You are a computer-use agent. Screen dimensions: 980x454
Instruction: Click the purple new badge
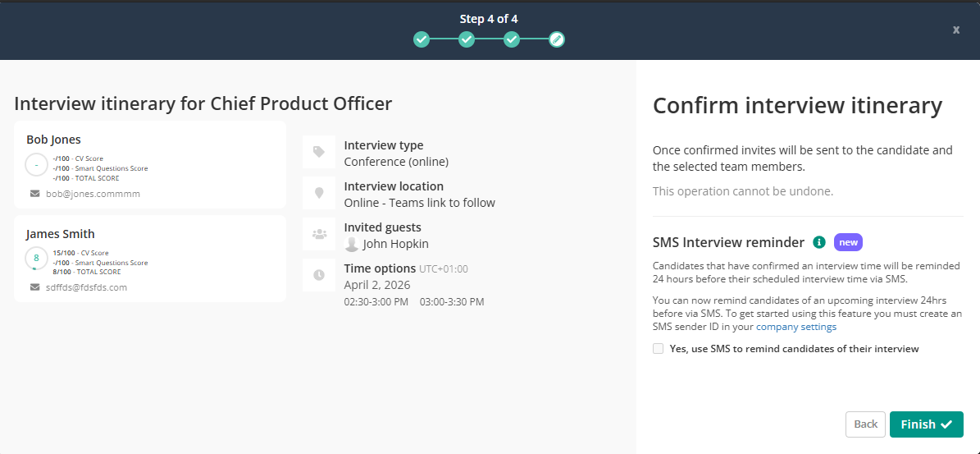point(848,242)
